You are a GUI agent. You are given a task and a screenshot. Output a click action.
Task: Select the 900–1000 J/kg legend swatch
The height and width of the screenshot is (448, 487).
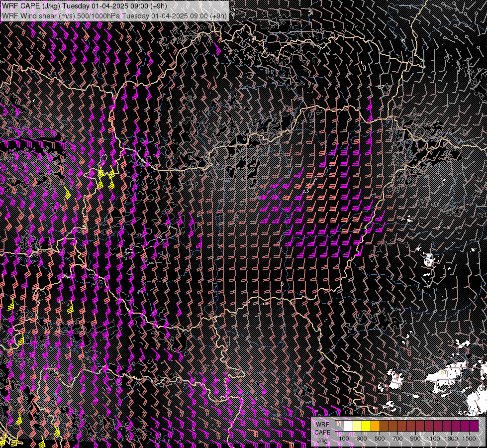click(x=420, y=426)
